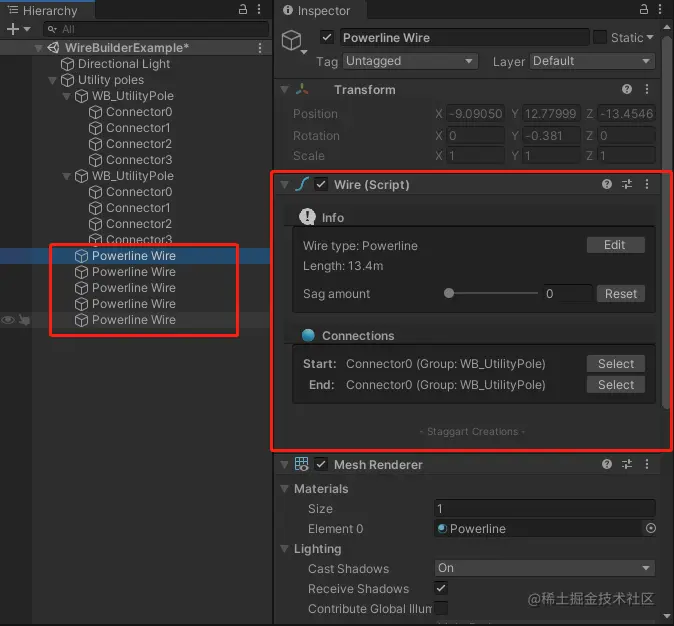Viewport: 674px width, 626px height.
Task: Click the GameObject name field Powerline Wire
Action: coord(464,37)
